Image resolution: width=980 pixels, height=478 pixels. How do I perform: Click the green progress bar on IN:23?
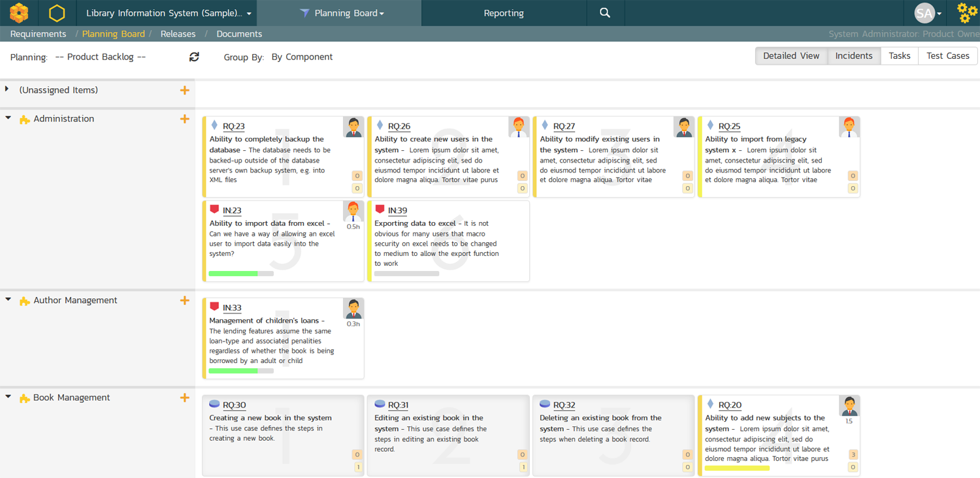(x=233, y=274)
